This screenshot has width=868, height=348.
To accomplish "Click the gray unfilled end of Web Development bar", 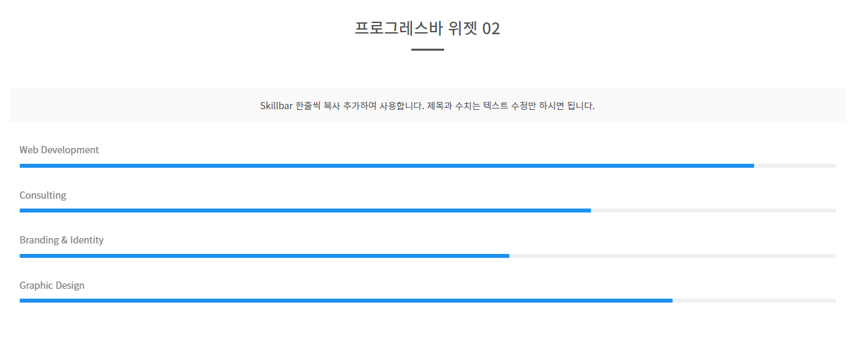I will tap(795, 166).
